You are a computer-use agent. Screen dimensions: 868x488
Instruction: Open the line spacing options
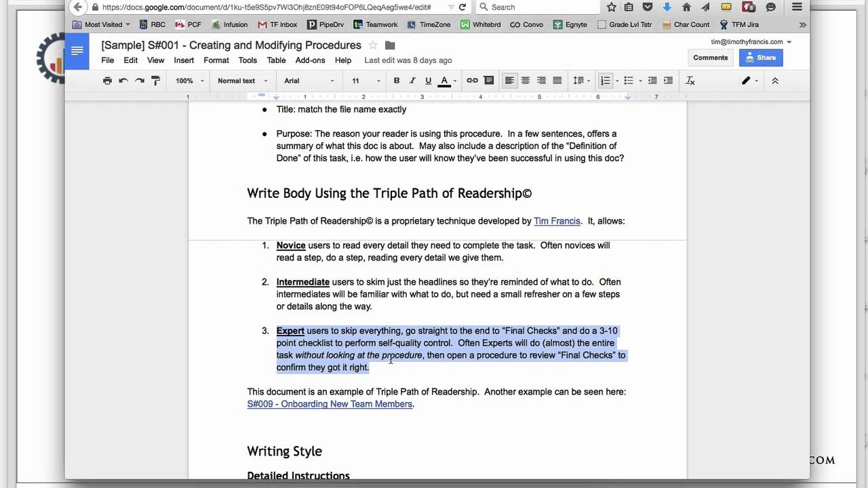(x=581, y=81)
